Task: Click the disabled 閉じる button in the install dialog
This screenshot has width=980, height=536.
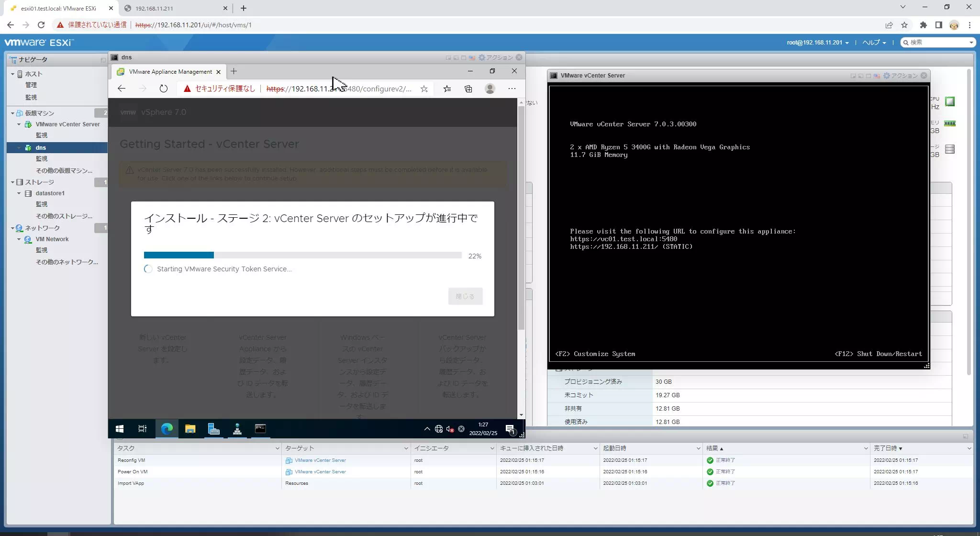Action: [465, 296]
